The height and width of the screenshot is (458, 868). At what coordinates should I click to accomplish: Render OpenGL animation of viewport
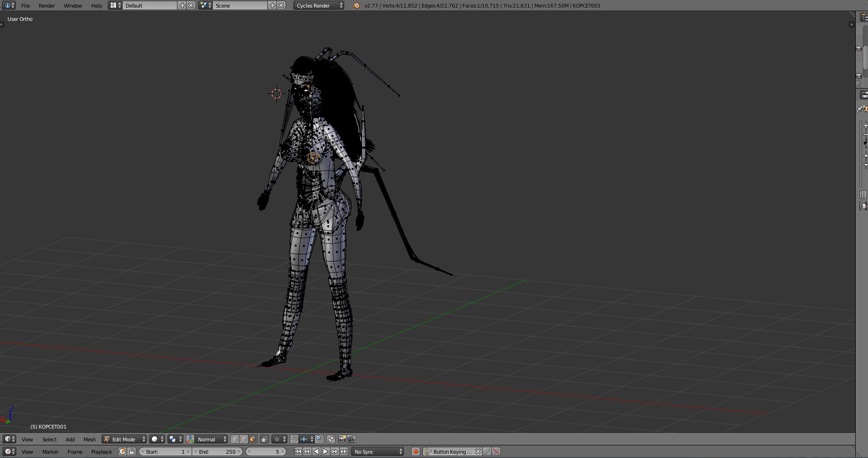click(x=351, y=439)
